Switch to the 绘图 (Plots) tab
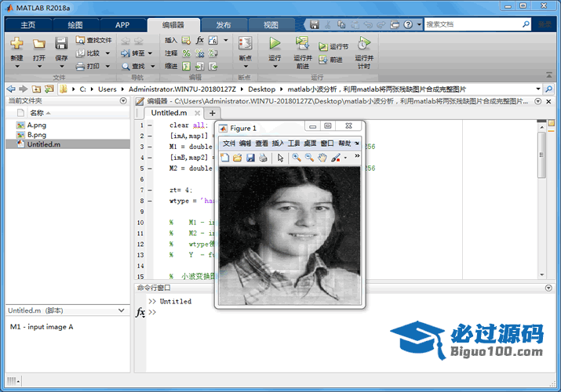This screenshot has width=561, height=392. point(75,24)
